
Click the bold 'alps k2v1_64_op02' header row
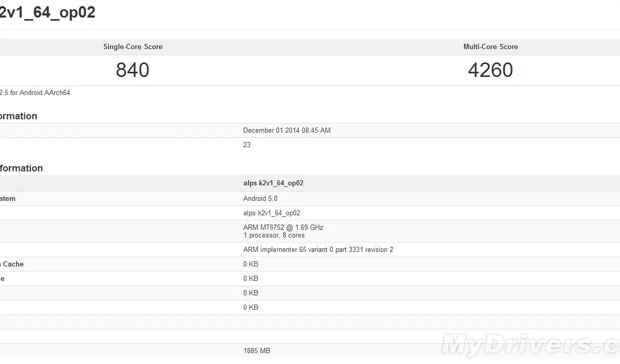click(x=310, y=183)
